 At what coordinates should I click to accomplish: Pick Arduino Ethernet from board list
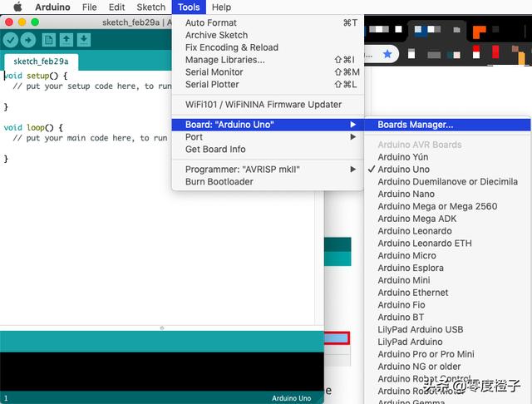click(x=447, y=293)
